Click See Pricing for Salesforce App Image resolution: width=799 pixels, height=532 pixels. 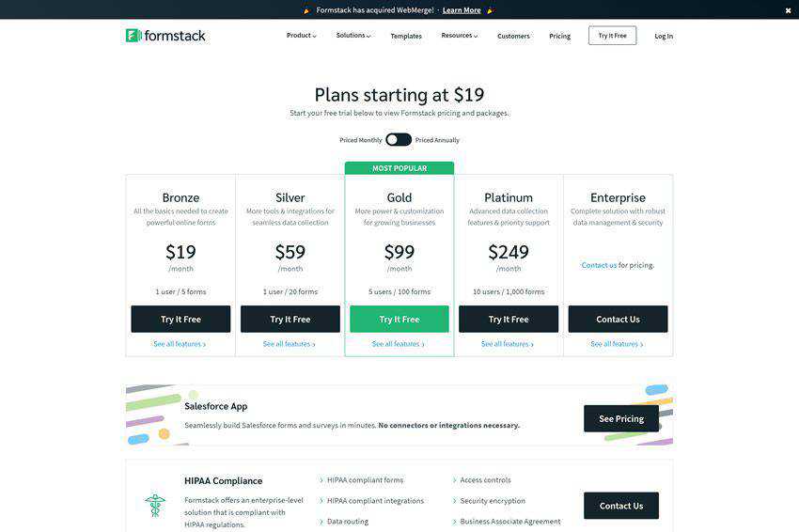coord(620,418)
